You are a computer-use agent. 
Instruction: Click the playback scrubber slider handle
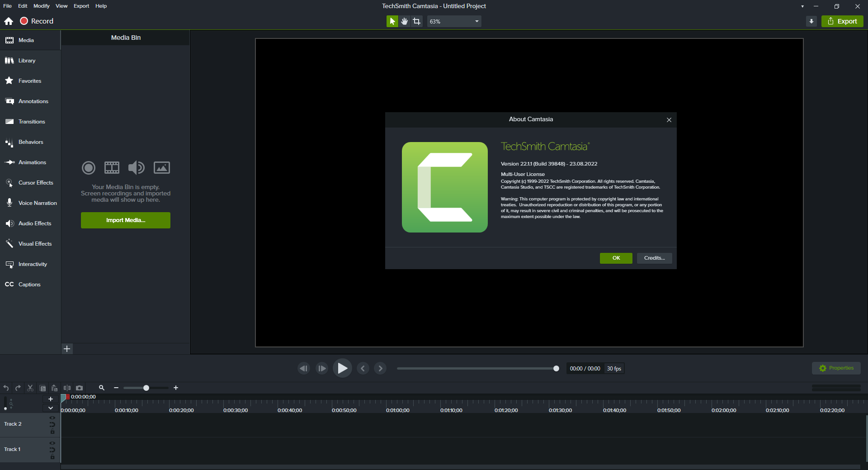556,369
